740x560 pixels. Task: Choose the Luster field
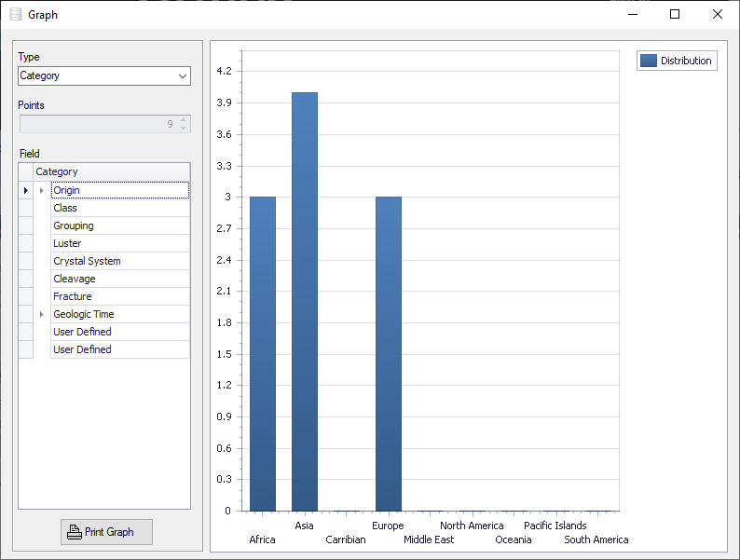click(x=120, y=243)
